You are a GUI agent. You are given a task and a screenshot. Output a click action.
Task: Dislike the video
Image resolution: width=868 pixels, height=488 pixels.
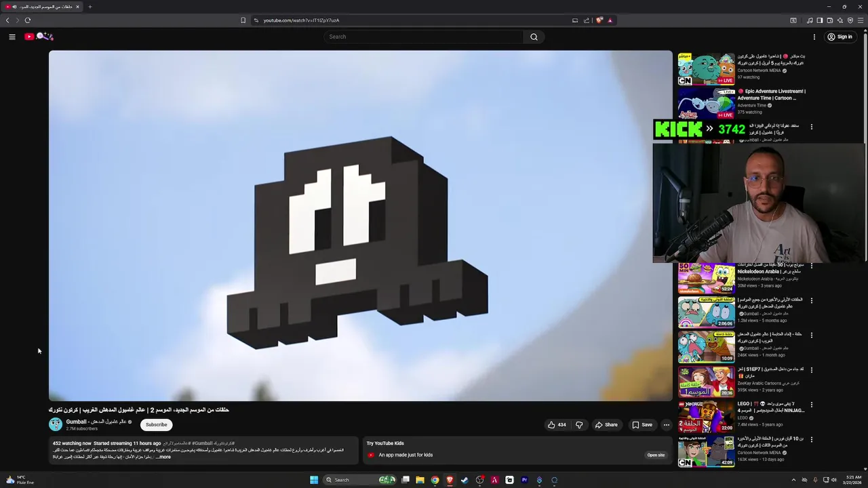coord(579,425)
